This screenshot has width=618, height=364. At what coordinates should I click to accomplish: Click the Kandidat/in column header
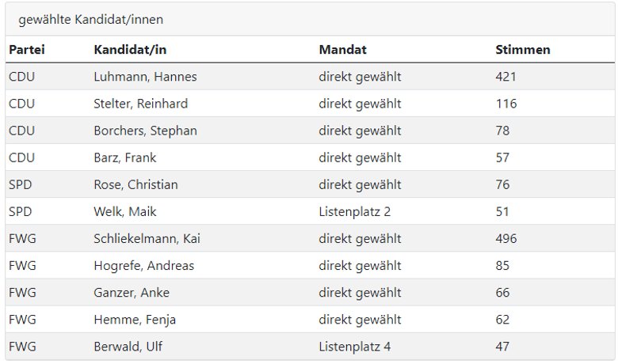[130, 50]
